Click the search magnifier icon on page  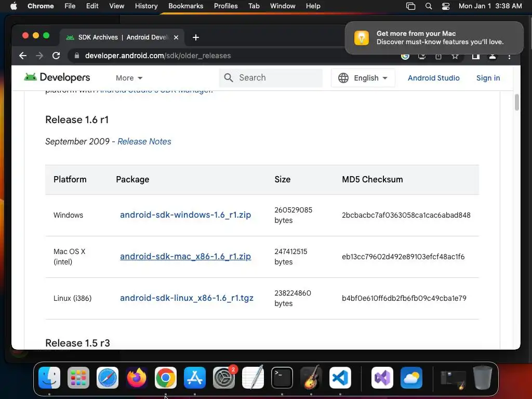229,78
